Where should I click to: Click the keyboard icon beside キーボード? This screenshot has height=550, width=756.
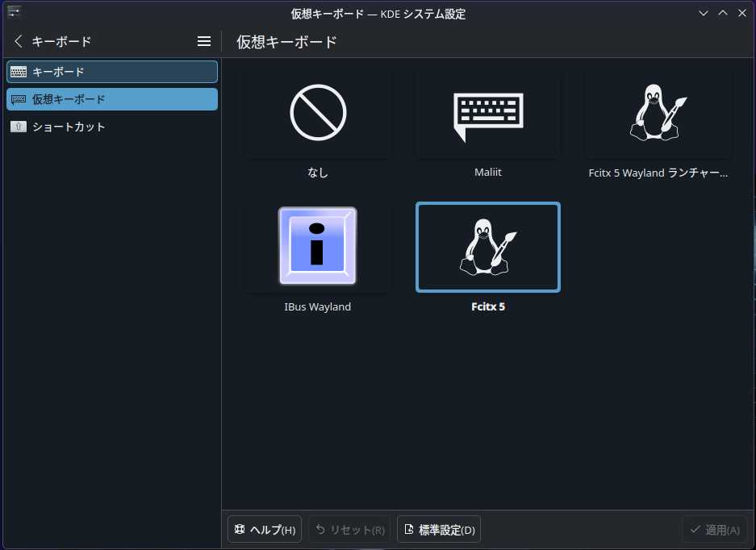pos(19,72)
